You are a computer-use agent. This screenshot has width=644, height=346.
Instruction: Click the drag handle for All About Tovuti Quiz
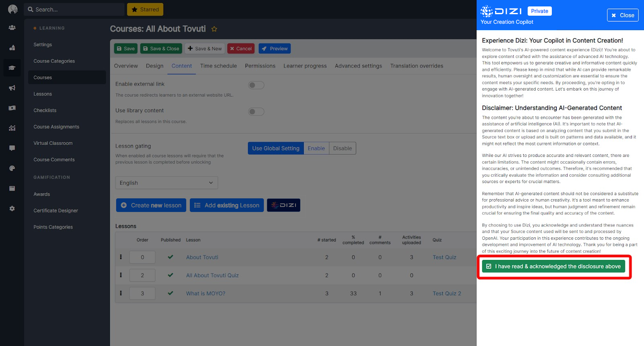(121, 275)
